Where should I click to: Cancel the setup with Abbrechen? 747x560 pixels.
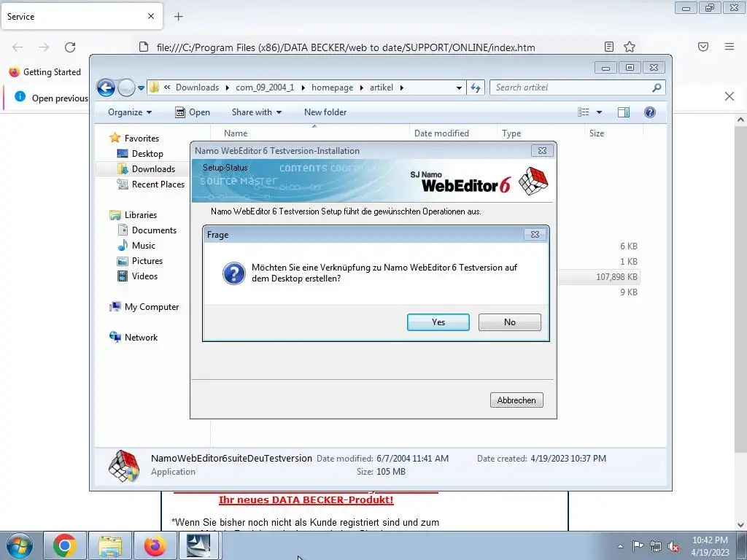click(x=516, y=400)
